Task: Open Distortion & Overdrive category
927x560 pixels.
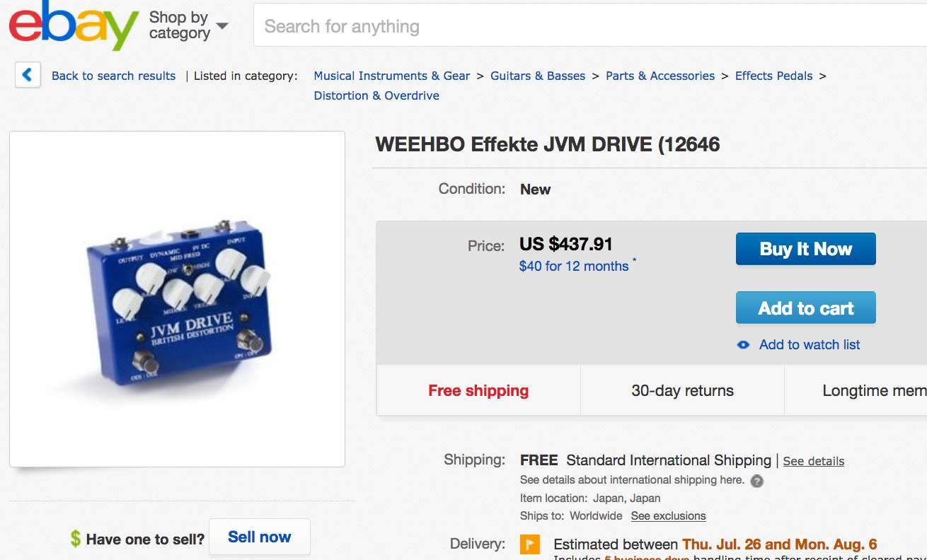Action: coord(376,95)
